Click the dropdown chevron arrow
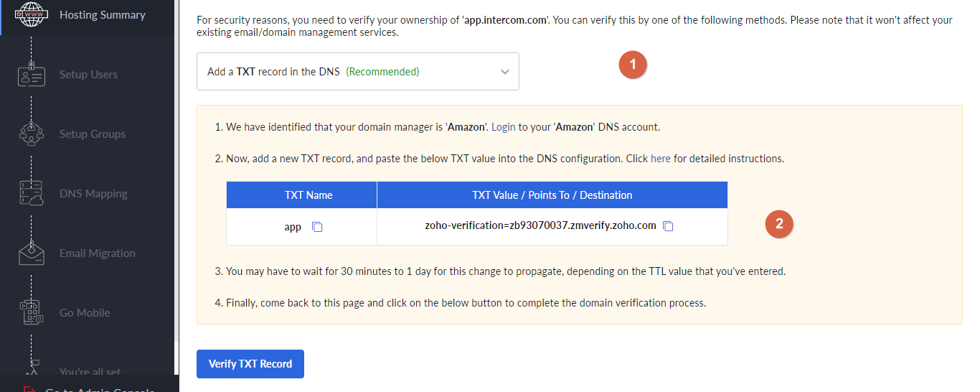This screenshot has height=392, width=980. tap(505, 72)
